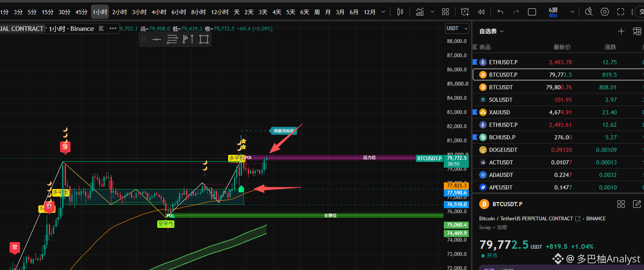Switch to the 1分 timeframe
The image size is (644, 270).
click(4, 12)
